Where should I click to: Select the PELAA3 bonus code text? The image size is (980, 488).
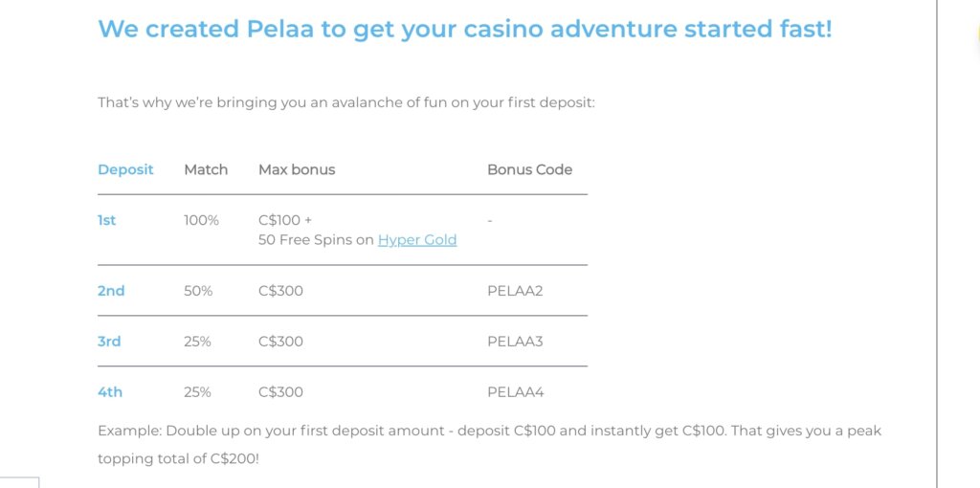click(515, 342)
